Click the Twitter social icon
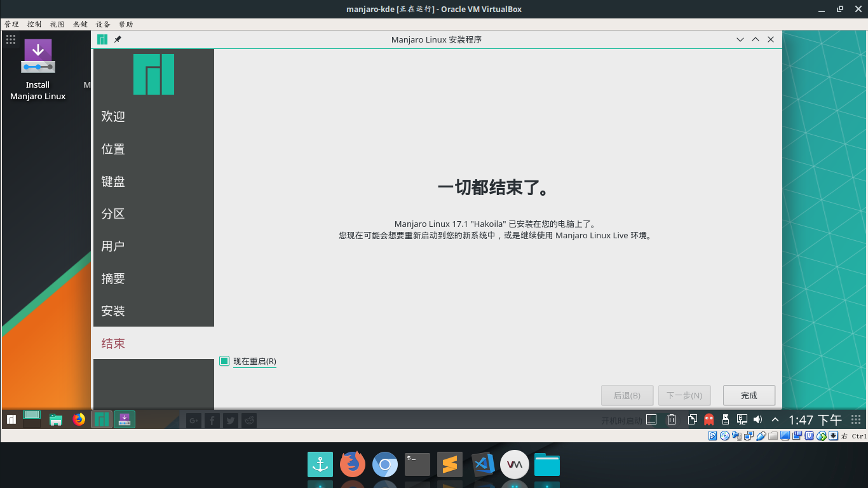868x488 pixels. [x=231, y=420]
